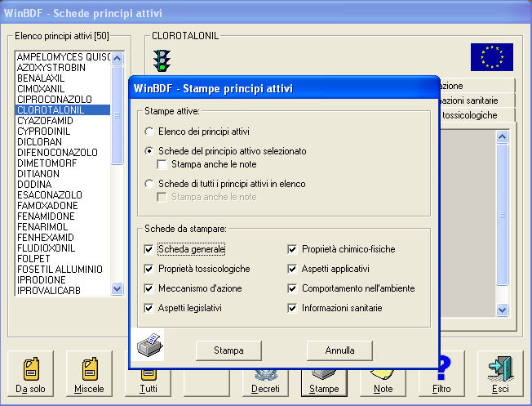The image size is (532, 406).
Task: Select FLUDIOXONIL in the list
Action: click(x=63, y=248)
